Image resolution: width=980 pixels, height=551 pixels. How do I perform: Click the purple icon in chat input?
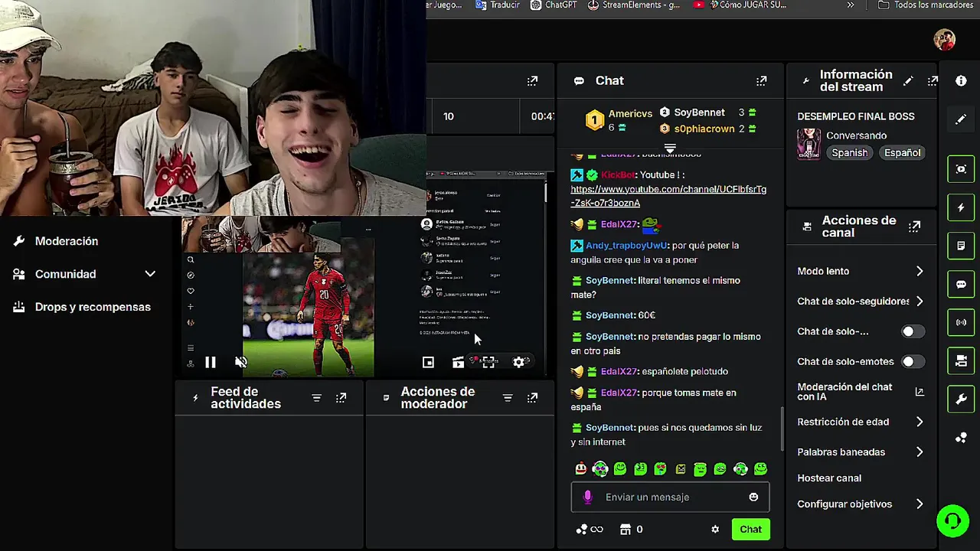pyautogui.click(x=588, y=497)
